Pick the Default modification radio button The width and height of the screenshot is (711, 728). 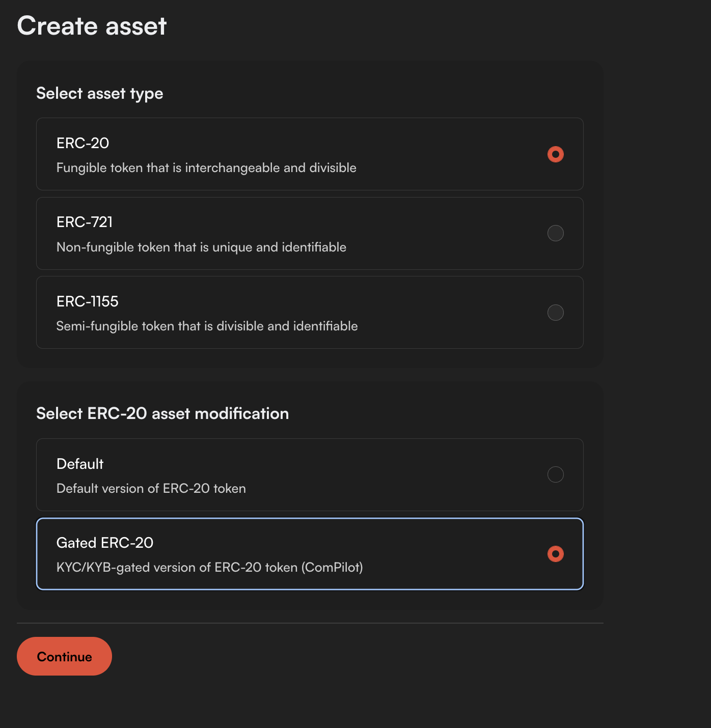pyautogui.click(x=555, y=474)
